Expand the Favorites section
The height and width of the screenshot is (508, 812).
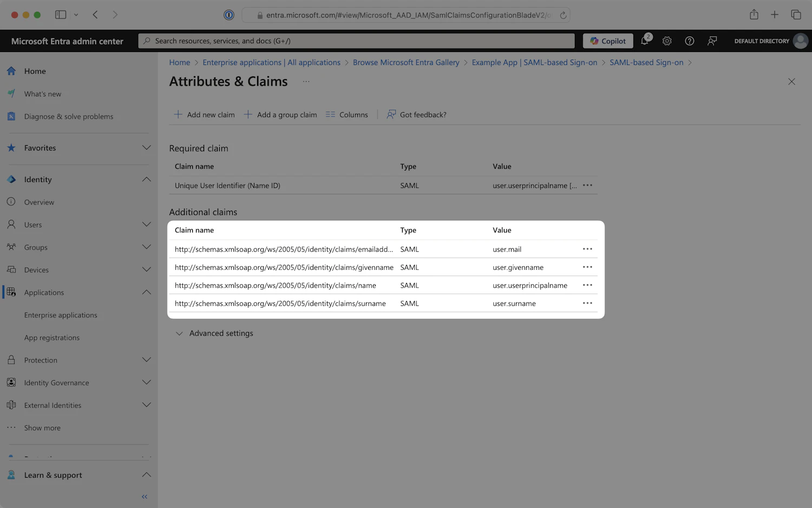[x=146, y=148]
